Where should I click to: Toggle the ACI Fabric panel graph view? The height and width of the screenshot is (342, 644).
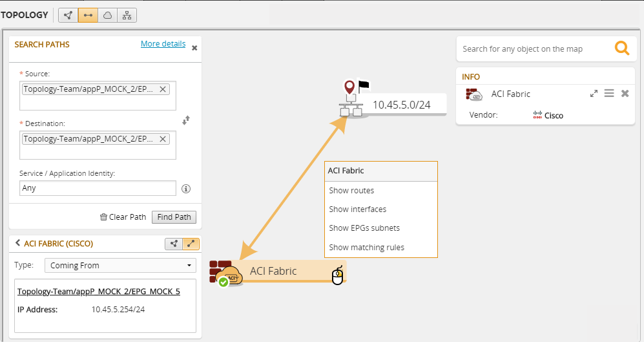173,244
